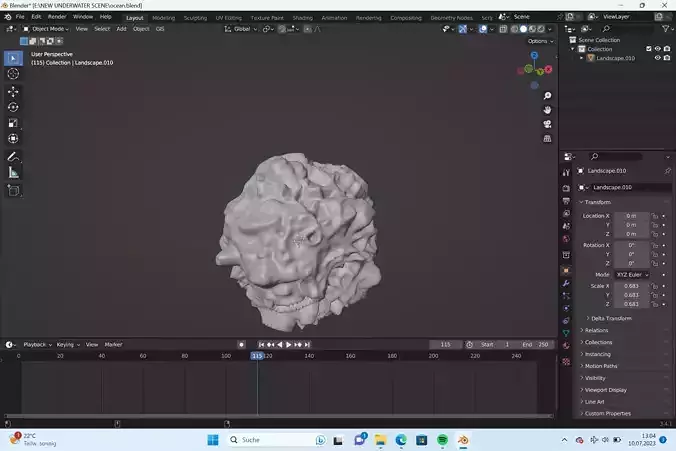Screen dimensions: 676x451
Task: Open the Modifiers wrench tab
Action: tap(566, 283)
